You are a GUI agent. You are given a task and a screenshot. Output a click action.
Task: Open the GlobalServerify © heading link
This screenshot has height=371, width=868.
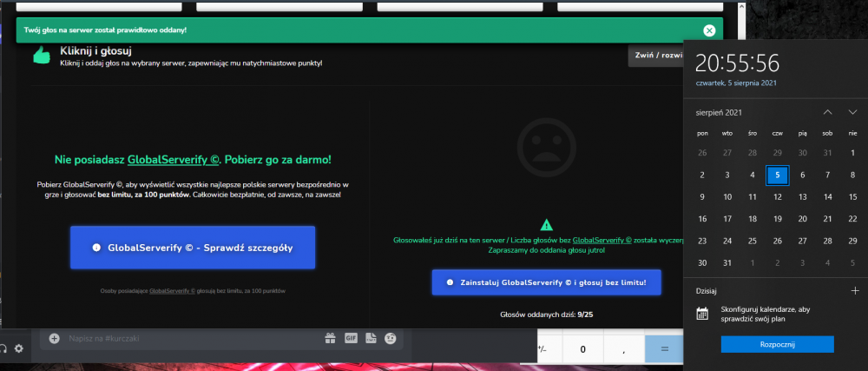(174, 160)
